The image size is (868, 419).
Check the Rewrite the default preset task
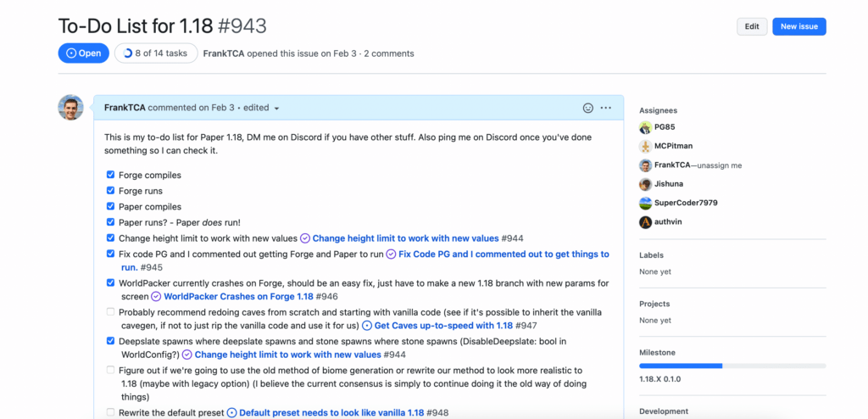pos(111,412)
